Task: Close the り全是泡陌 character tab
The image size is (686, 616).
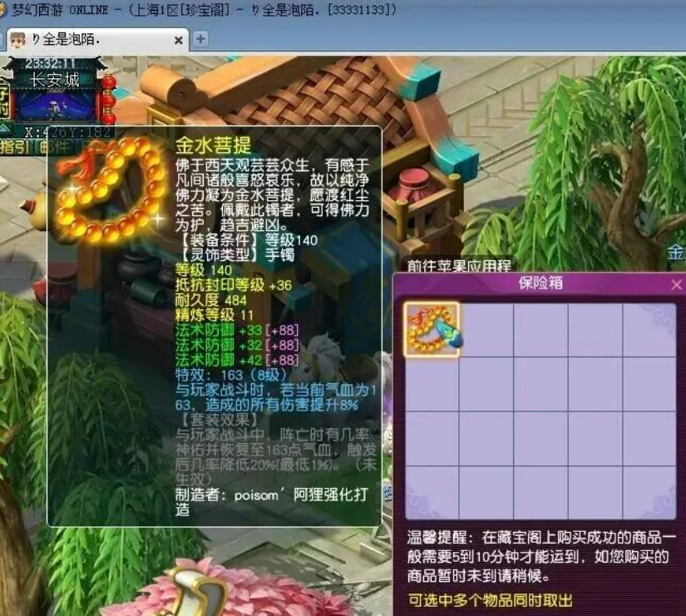Action: tap(180, 40)
